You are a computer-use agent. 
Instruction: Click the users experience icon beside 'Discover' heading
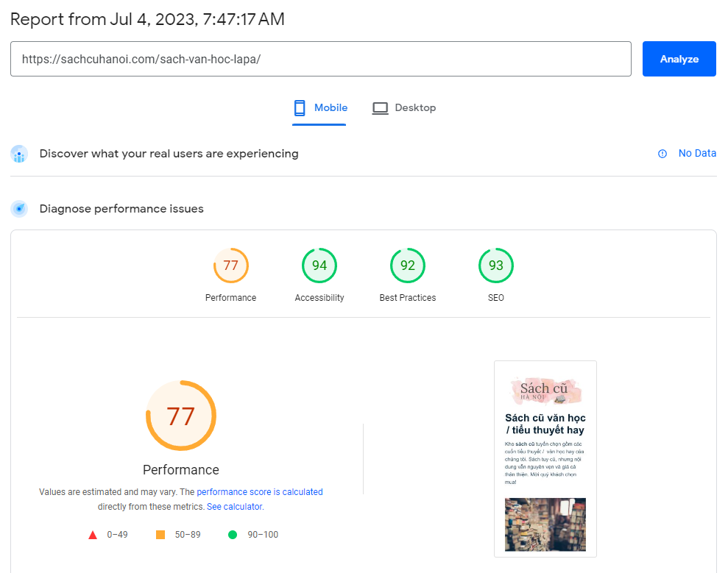pos(18,153)
